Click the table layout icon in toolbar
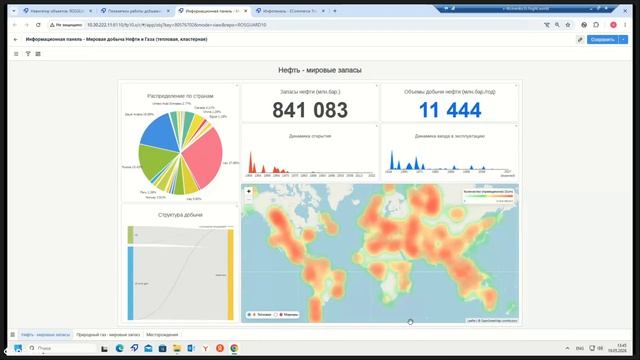This screenshot has height=360, width=640. pos(38,54)
